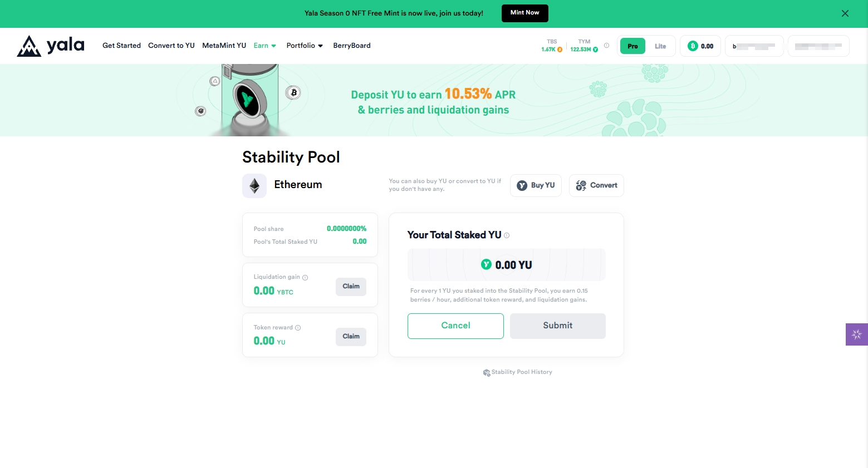Click info icon next to Your Total Staked YU
Image resolution: width=868 pixels, height=468 pixels.
coord(507,235)
